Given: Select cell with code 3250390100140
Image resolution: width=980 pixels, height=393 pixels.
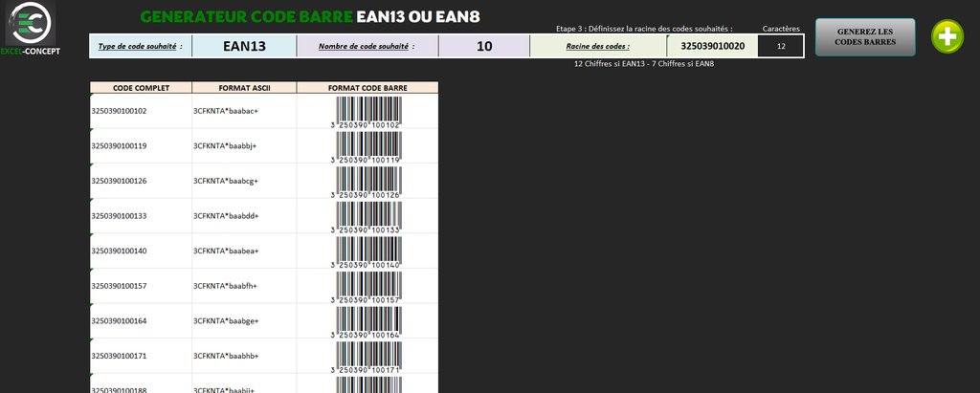Looking at the screenshot, I should click(x=142, y=251).
